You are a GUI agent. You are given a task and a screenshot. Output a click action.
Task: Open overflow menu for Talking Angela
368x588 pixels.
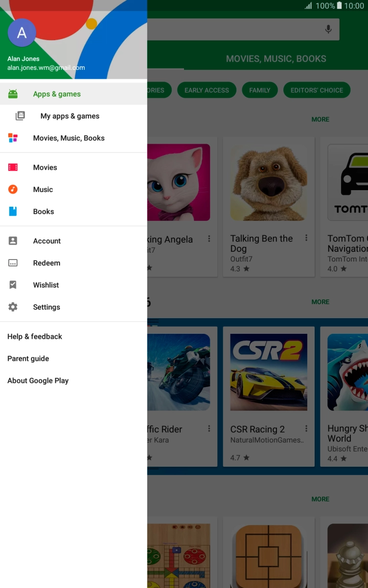(209, 239)
